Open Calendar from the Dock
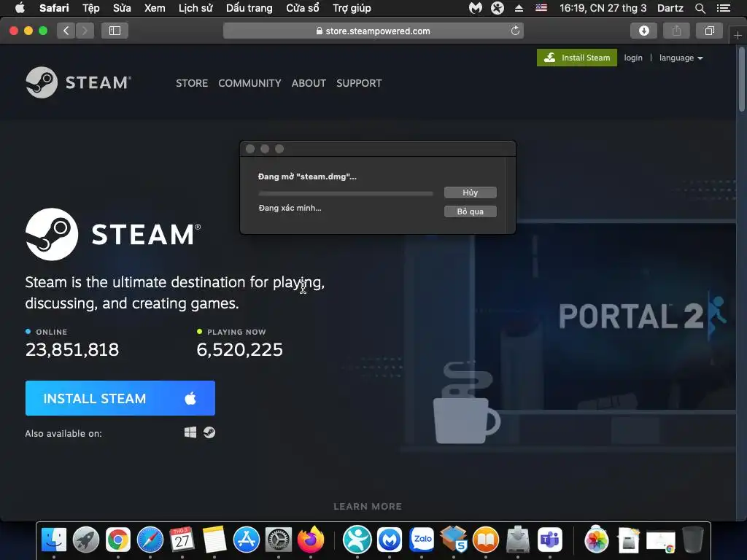 click(182, 540)
